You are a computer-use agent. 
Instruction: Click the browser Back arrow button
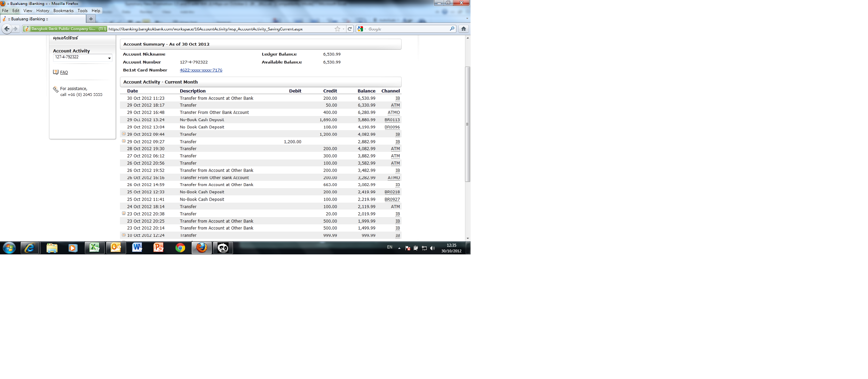point(7,29)
